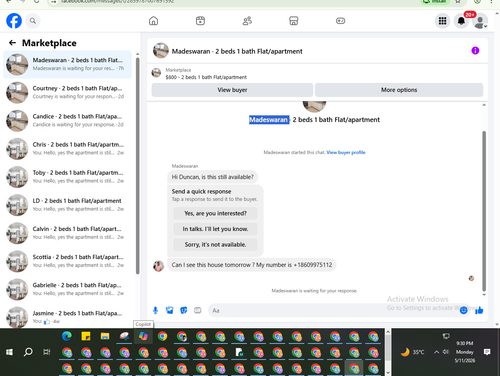500x376 pixels.
Task: Choose a sticker with the sticker icon
Action: (184, 310)
